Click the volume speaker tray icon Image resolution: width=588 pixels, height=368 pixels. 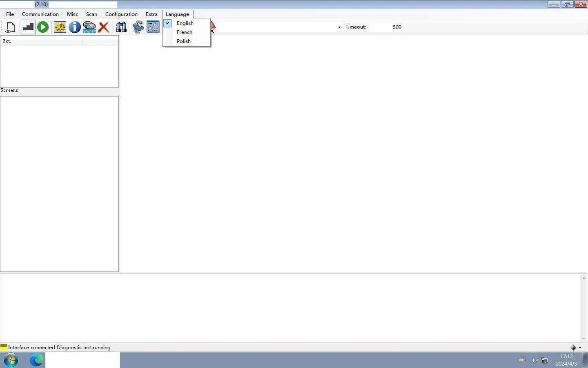click(534, 360)
